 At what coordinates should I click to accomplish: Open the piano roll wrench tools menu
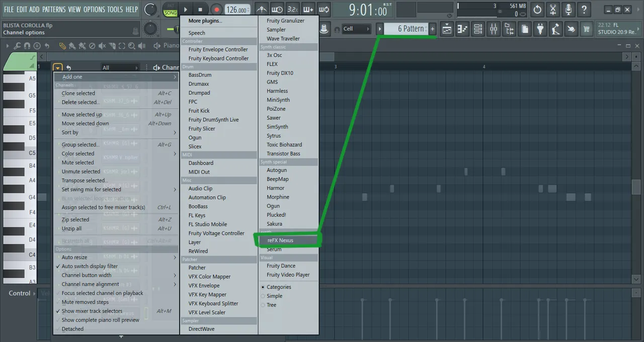(17, 46)
